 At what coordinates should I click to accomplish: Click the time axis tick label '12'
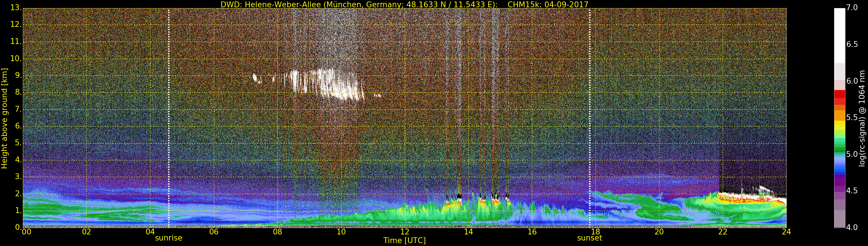tap(405, 232)
